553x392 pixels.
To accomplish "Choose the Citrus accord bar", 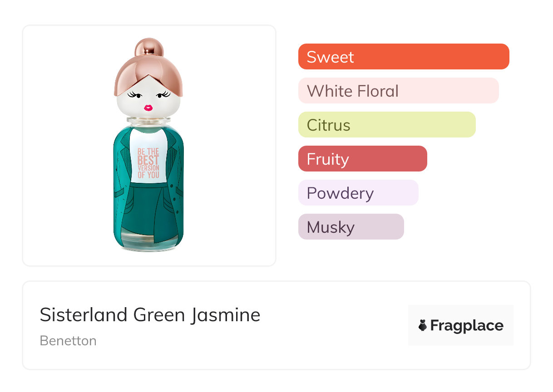I will (x=386, y=125).
